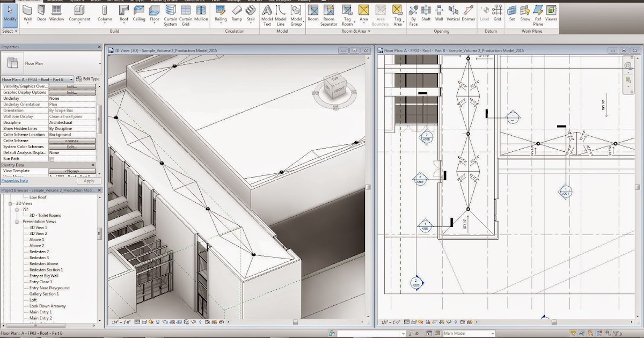Screen dimensions: 644x338
Task: Select the Stair tool
Action: coord(250,13)
